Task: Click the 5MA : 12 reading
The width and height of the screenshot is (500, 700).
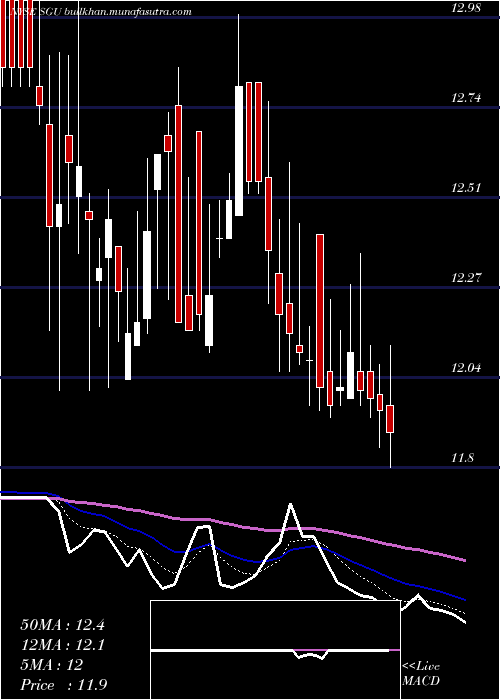Action: tap(52, 665)
